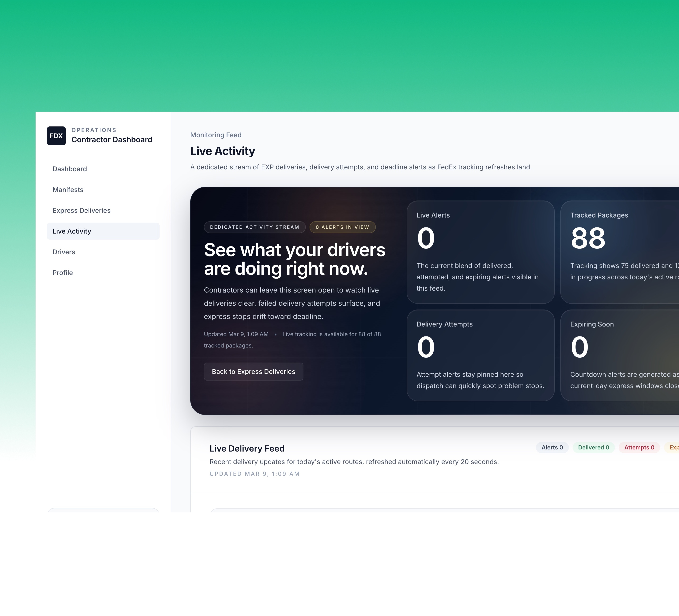The width and height of the screenshot is (679, 616).
Task: Click the Live Delivery Feed heading
Action: click(x=247, y=448)
